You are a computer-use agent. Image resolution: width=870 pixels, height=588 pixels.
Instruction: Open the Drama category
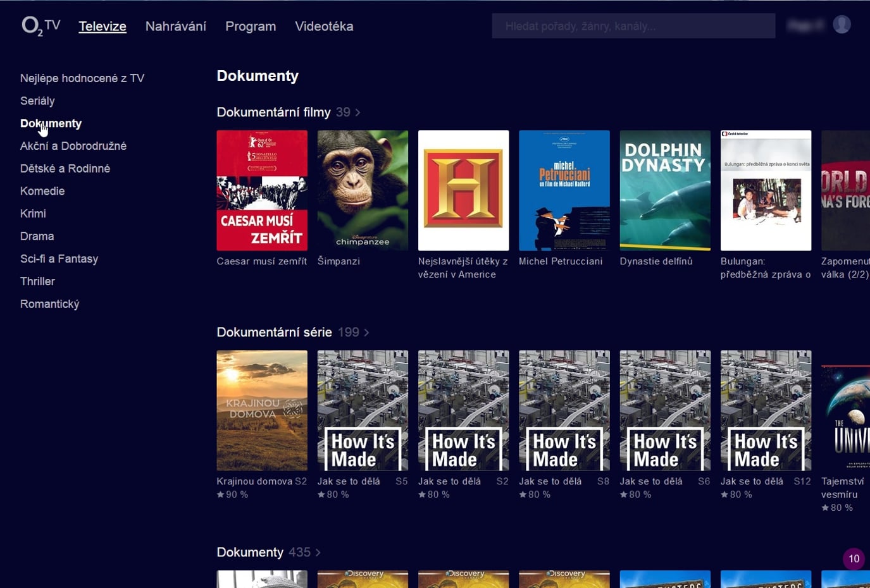coord(37,236)
